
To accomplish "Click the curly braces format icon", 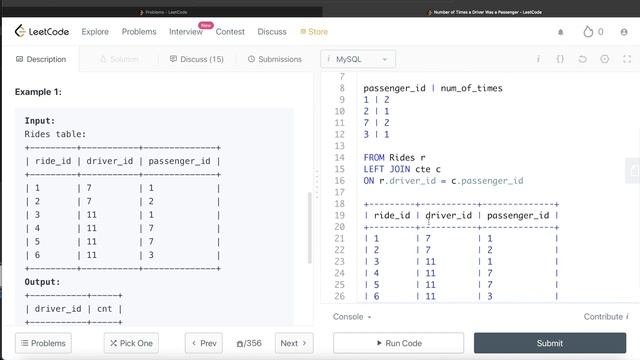I will coord(560,59).
